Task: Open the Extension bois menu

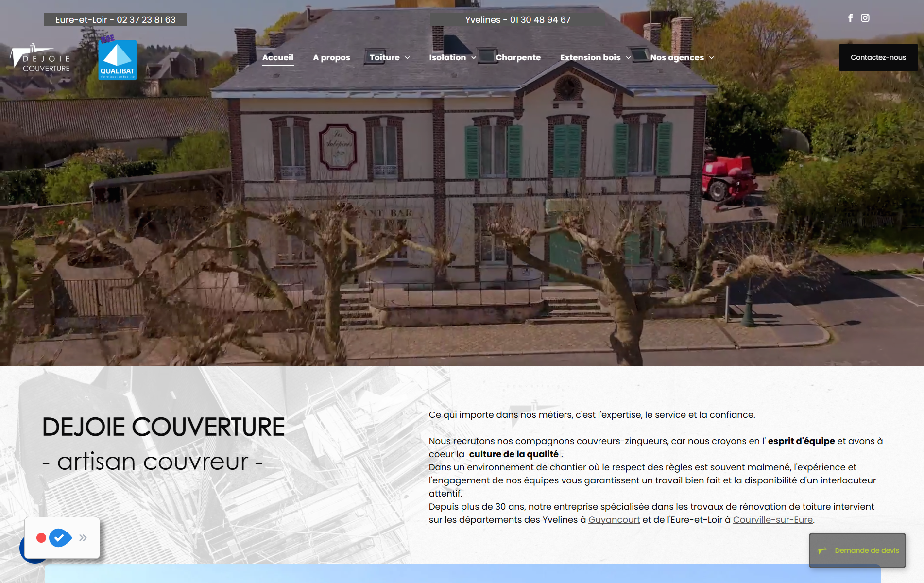Action: 590,57
